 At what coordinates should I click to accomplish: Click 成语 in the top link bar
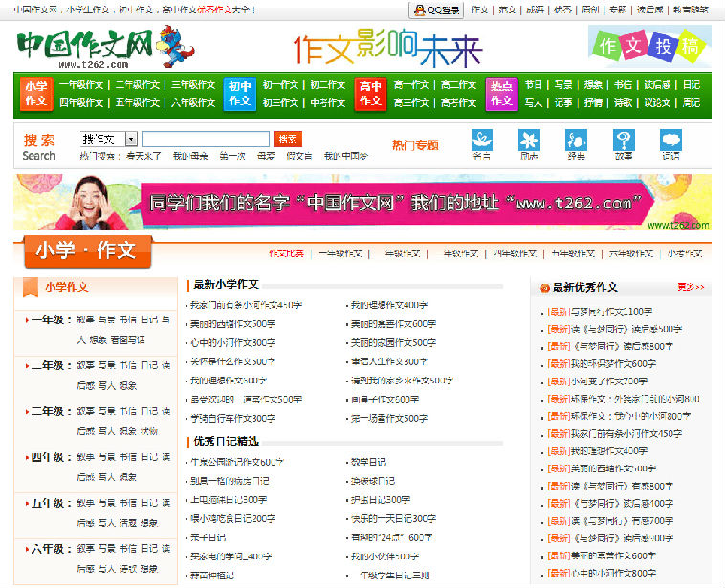pyautogui.click(x=535, y=10)
